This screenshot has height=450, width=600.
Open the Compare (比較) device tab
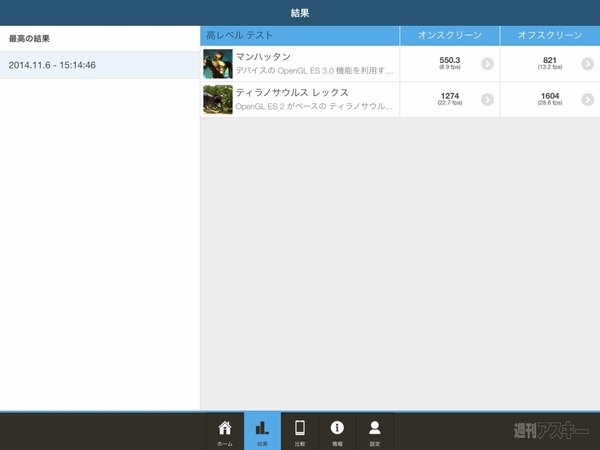coord(300,432)
